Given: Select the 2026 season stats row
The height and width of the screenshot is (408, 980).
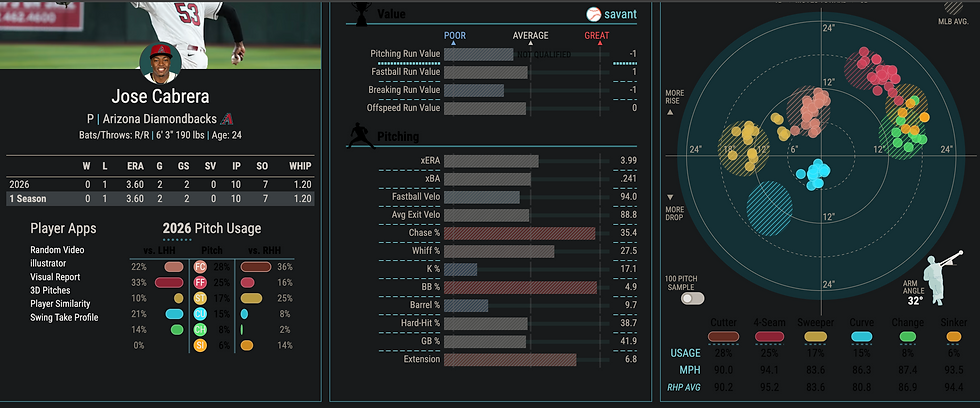Looking at the screenshot, I should click(x=161, y=184).
